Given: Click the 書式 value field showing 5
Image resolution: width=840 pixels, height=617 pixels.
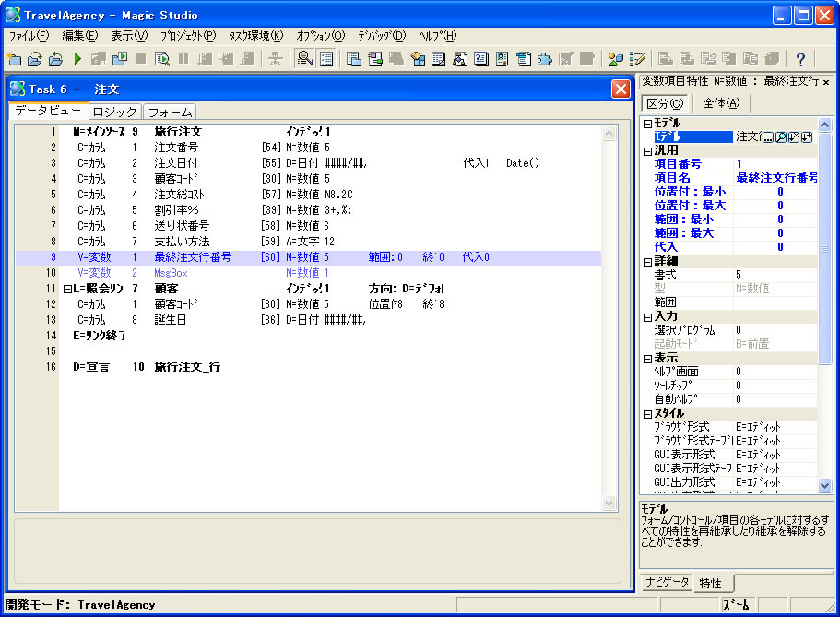Looking at the screenshot, I should pyautogui.click(x=775, y=275).
